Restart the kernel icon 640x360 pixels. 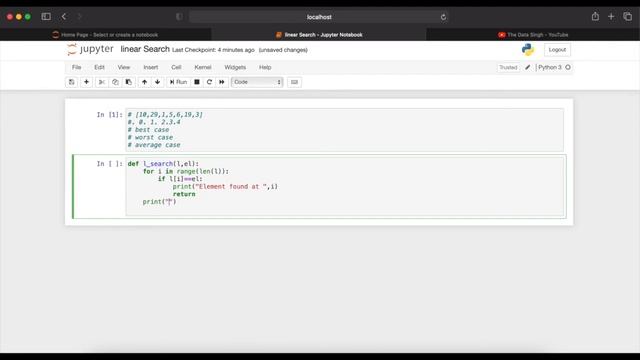pos(209,82)
